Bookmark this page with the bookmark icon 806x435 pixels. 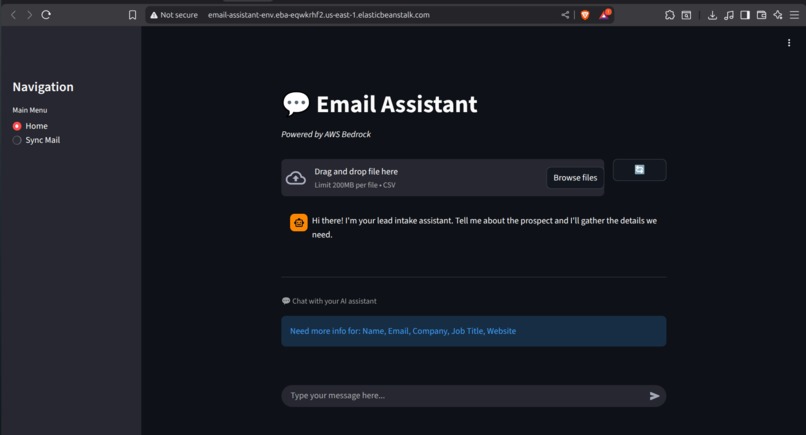[132, 15]
